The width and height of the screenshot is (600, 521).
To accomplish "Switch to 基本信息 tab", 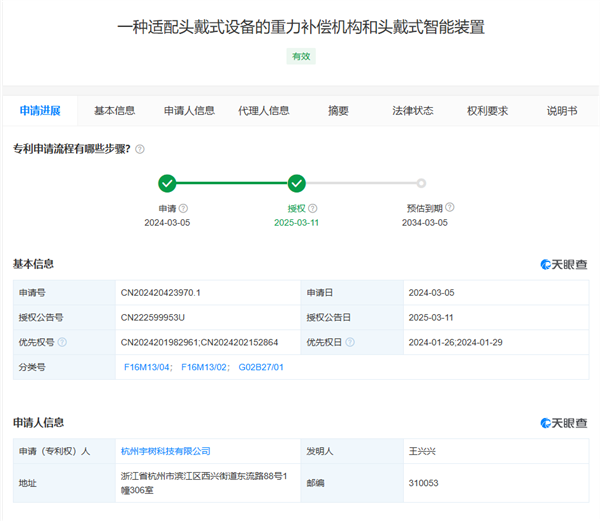I will click(114, 111).
